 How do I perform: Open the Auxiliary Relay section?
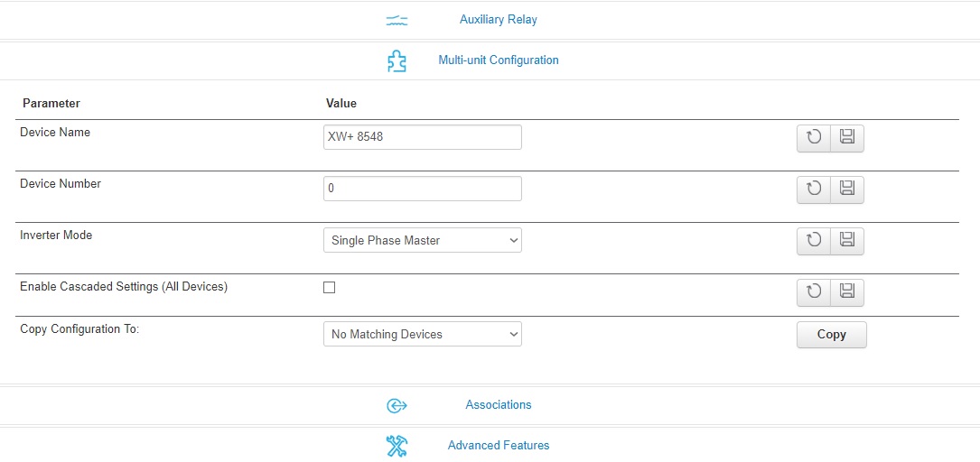coord(498,20)
